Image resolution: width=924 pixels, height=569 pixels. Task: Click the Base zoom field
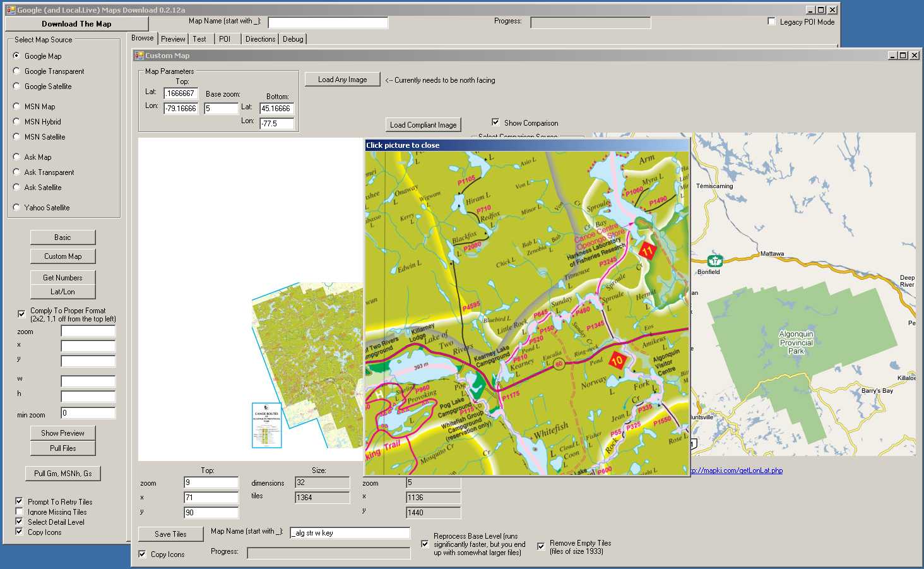(221, 109)
